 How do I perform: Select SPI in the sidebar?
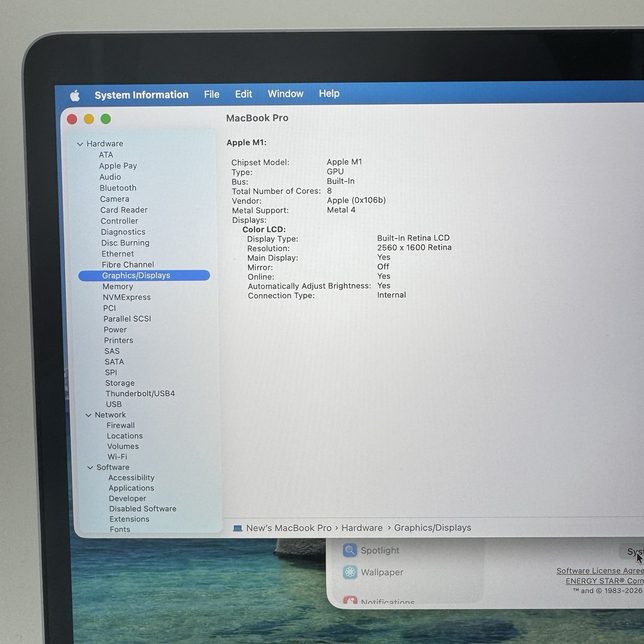click(111, 373)
